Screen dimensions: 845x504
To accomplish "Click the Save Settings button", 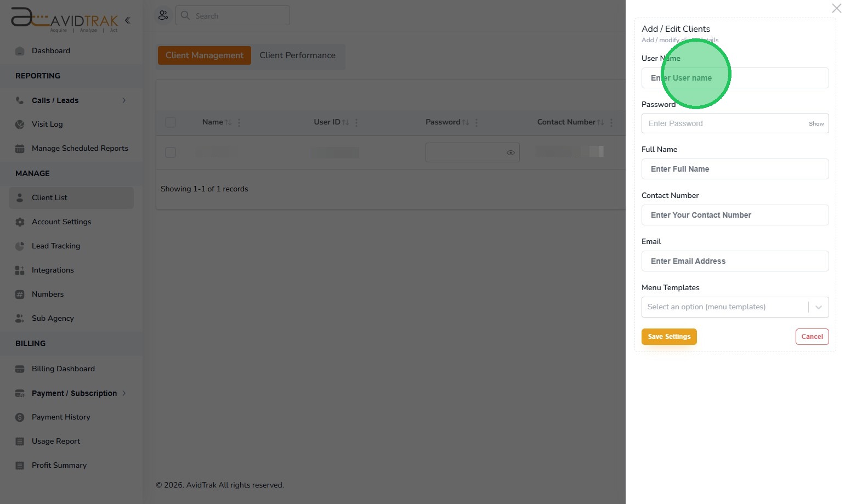I will [x=669, y=337].
